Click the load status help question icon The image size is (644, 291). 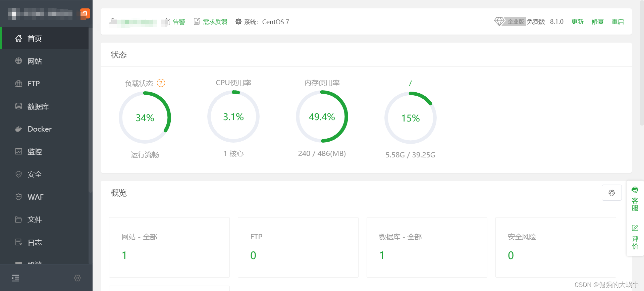(x=161, y=83)
